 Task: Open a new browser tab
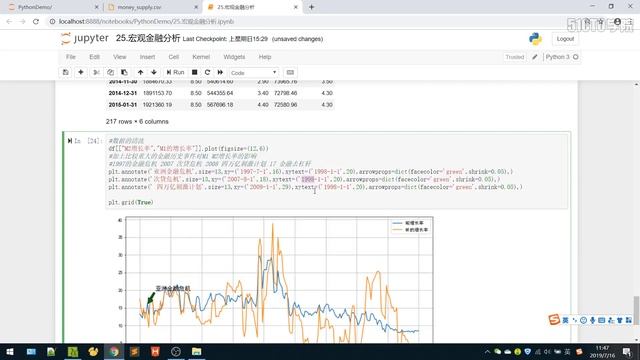[311, 7]
